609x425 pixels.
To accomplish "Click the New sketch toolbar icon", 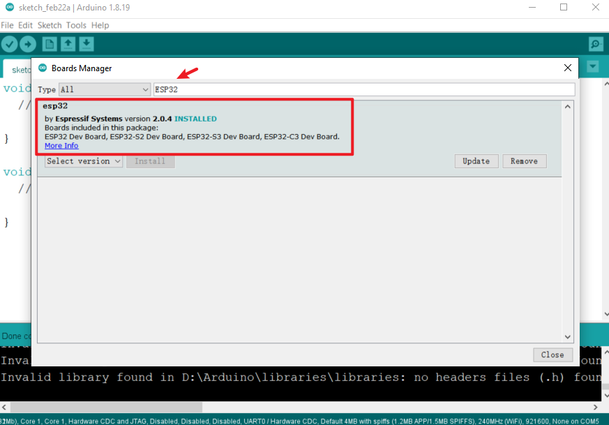I will pos(49,44).
